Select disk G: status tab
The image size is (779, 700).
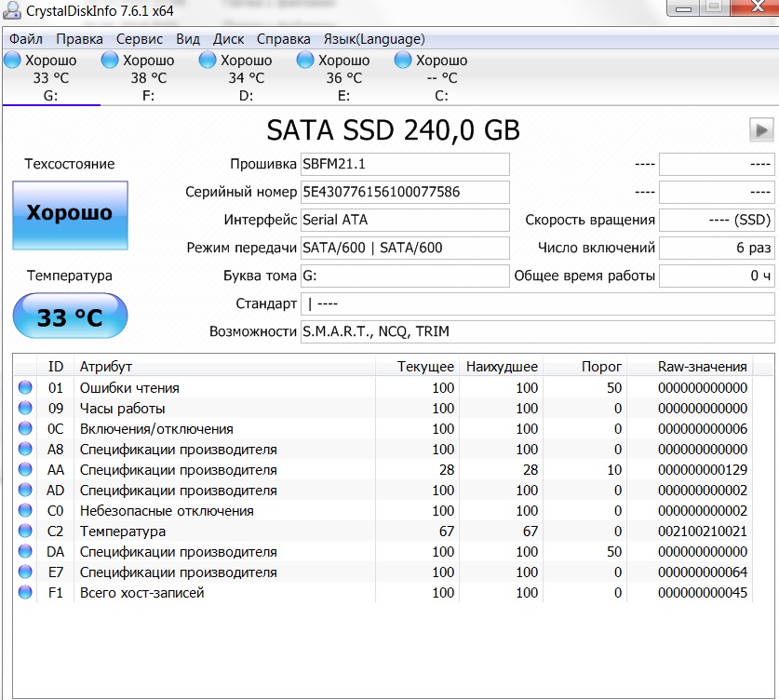pyautogui.click(x=50, y=77)
